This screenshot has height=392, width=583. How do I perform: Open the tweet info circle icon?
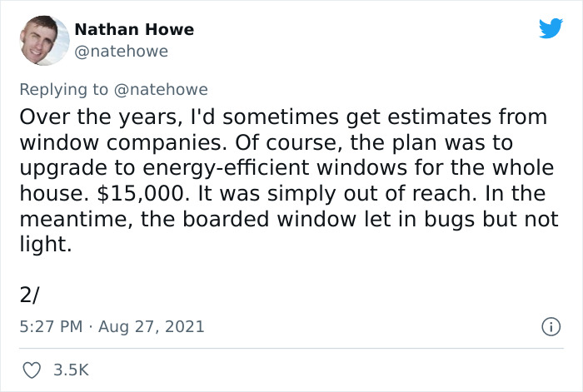549,326
